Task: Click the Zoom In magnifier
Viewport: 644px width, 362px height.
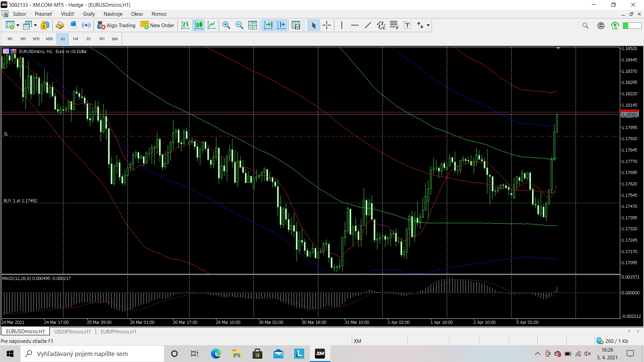Action: click(226, 25)
